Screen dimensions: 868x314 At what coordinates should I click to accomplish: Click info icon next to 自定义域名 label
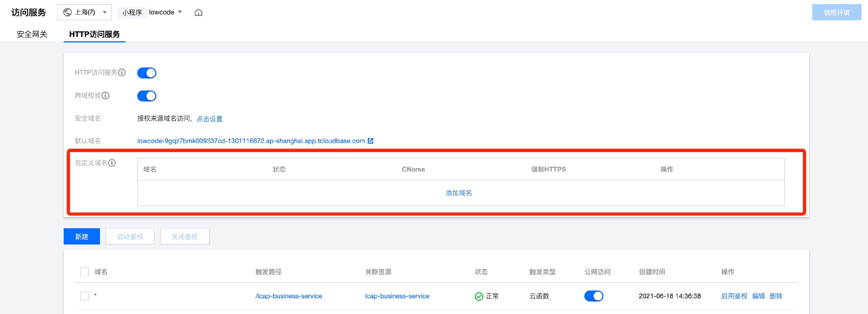[x=112, y=163]
